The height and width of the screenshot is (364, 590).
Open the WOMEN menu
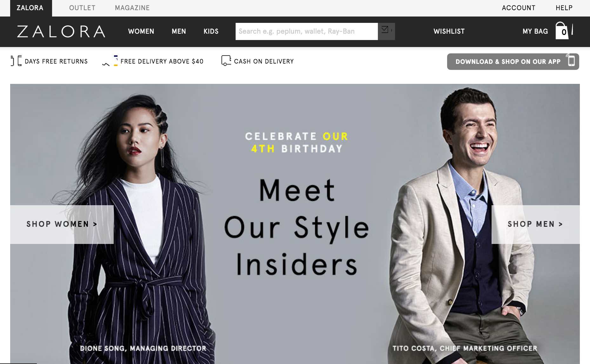click(141, 31)
